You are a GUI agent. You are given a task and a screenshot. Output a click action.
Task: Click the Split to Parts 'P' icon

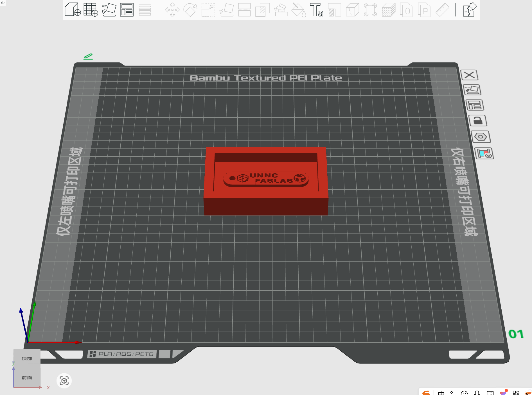pos(424,10)
